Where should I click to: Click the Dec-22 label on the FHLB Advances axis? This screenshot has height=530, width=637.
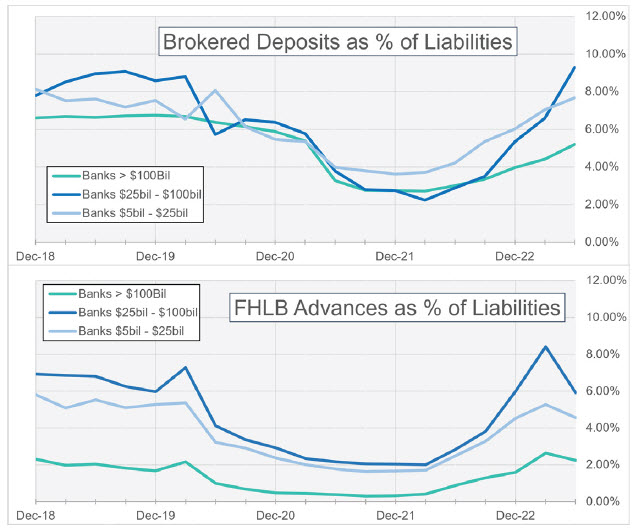[x=514, y=516]
